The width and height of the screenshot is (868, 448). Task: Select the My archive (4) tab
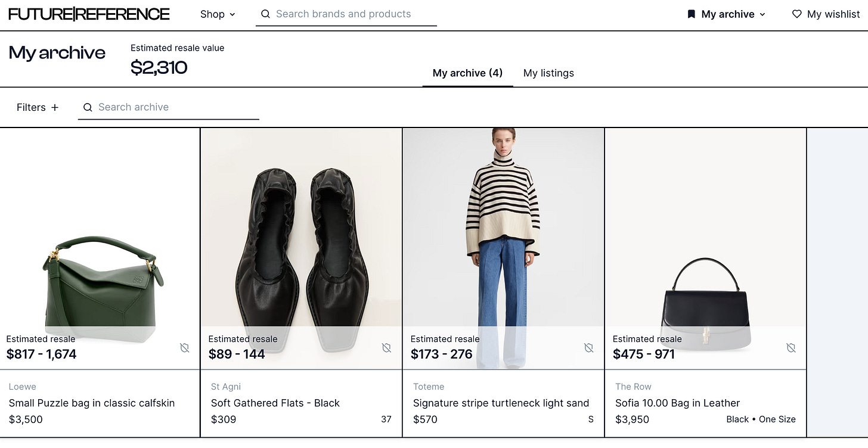tap(467, 73)
